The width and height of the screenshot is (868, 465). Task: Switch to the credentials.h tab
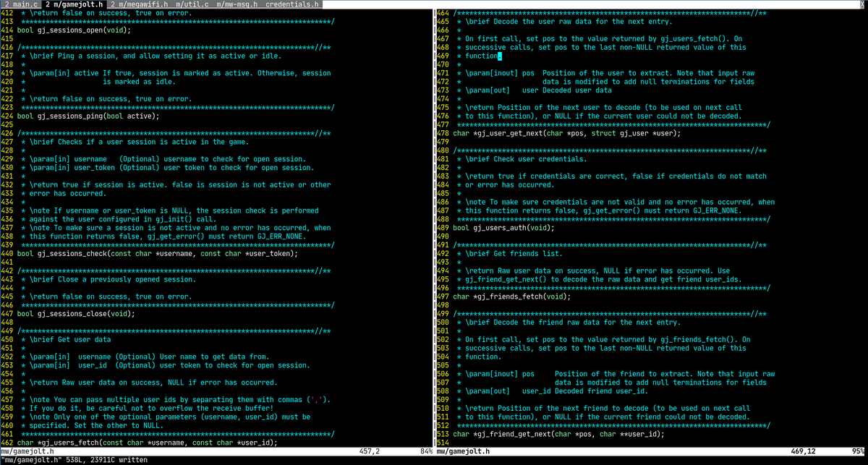tap(292, 4)
